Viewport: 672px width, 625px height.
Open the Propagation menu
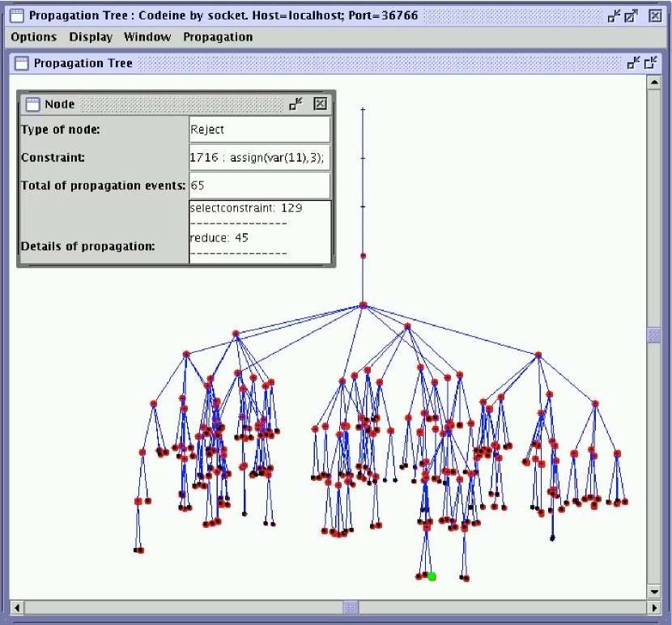point(218,37)
